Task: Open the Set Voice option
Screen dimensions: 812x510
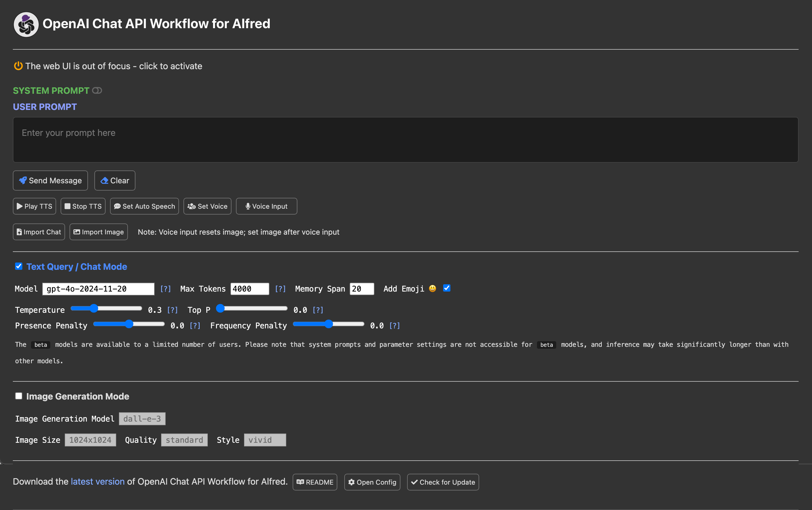Action: 207,206
